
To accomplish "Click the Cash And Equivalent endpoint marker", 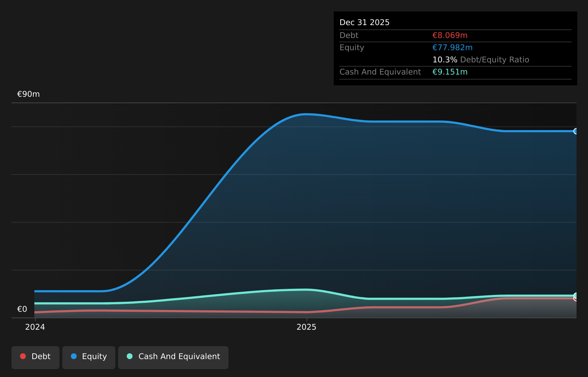I will [576, 296].
